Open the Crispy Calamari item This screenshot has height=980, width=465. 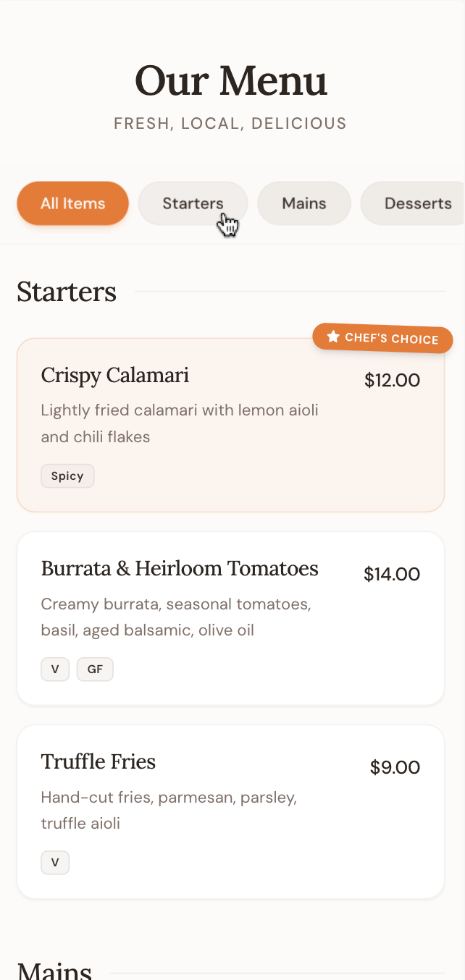[x=115, y=375]
